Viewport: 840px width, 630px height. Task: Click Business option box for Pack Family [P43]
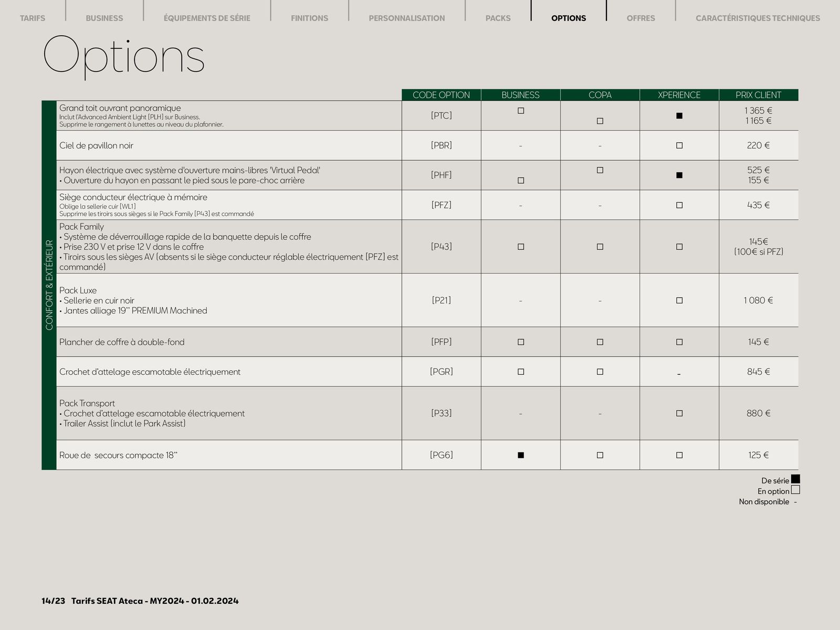tap(521, 247)
